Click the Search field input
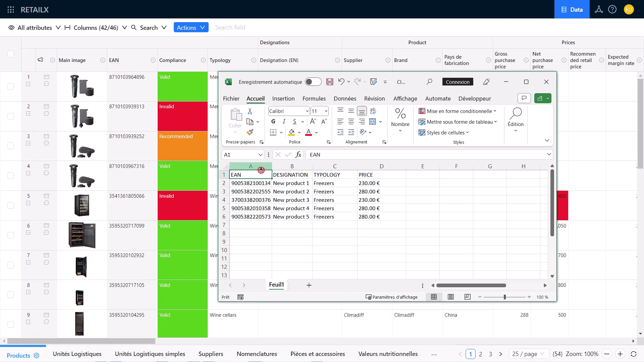Screen dimensions: 644x362 (230, 27)
